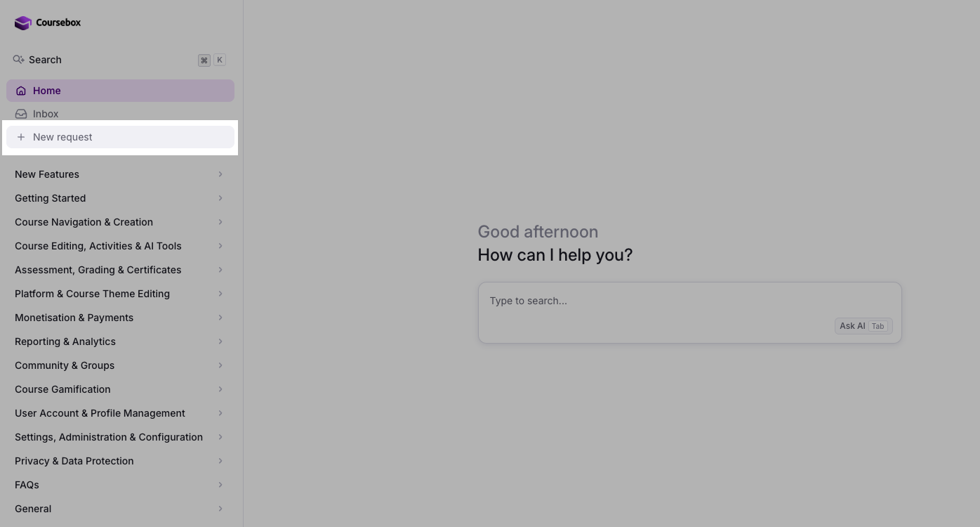Select 'Assessment, Grading & Certificates' label
The height and width of the screenshot is (527, 980).
click(x=98, y=270)
